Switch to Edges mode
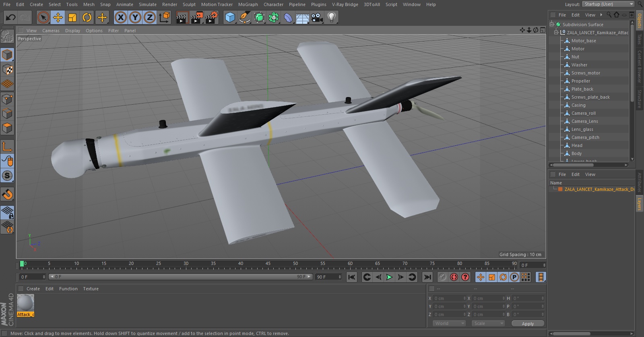Viewport: 644px width, 337px height. [8, 114]
